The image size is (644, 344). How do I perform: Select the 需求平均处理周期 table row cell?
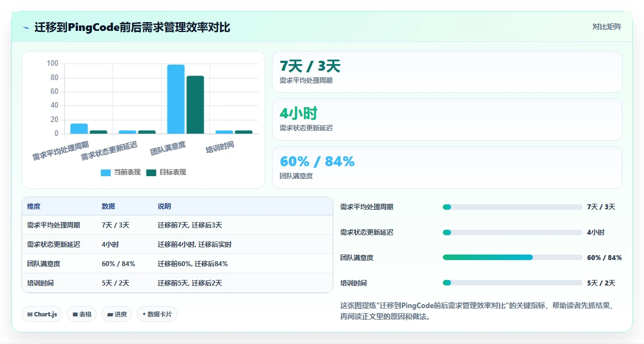click(54, 225)
